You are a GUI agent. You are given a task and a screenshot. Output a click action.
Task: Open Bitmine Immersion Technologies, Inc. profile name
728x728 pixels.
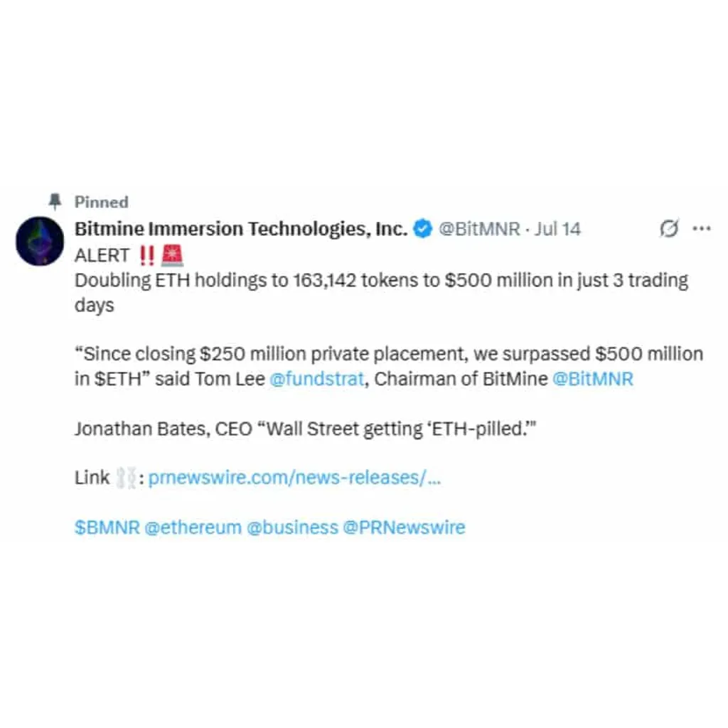point(241,229)
